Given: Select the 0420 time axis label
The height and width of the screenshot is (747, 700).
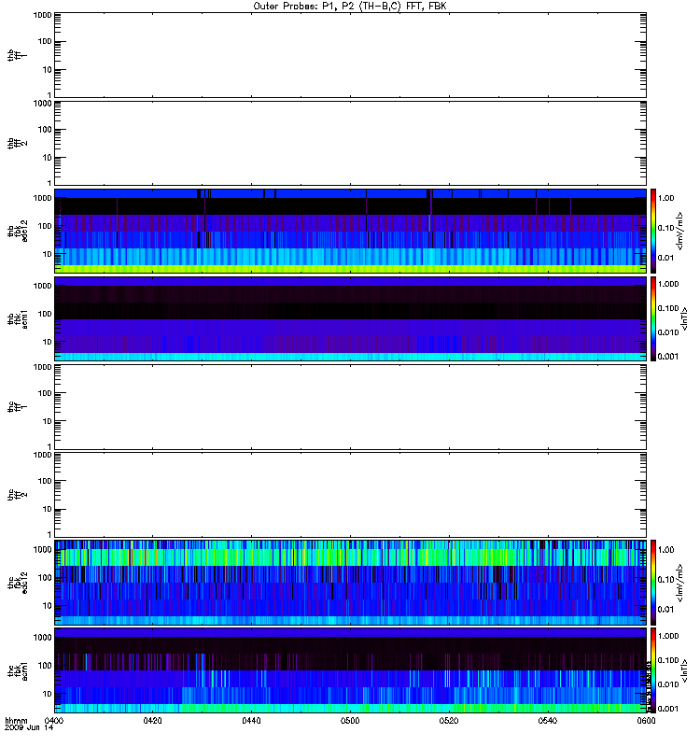Looking at the screenshot, I should point(152,720).
